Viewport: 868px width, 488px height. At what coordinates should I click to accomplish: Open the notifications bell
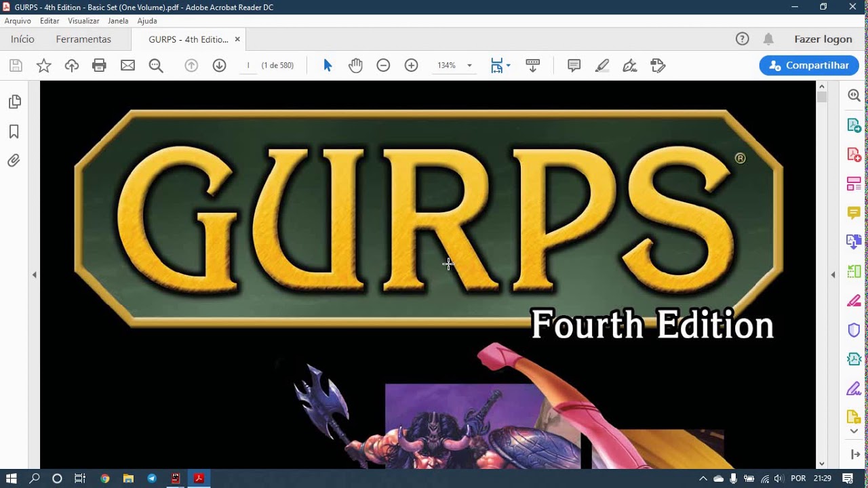pyautogui.click(x=768, y=39)
